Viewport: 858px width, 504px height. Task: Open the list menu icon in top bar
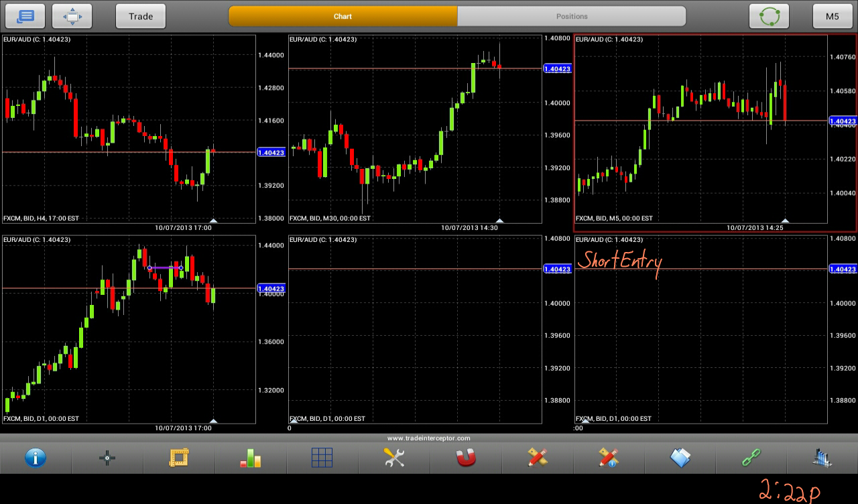point(25,16)
